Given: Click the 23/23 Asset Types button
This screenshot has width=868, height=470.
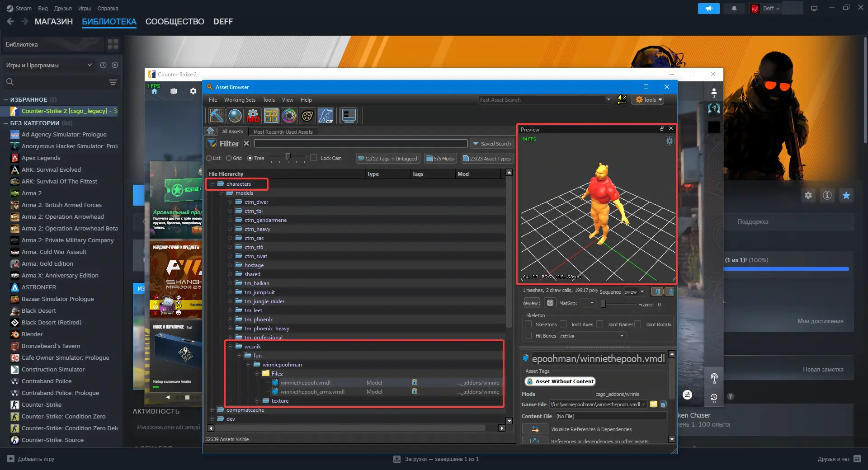Looking at the screenshot, I should tap(487, 158).
